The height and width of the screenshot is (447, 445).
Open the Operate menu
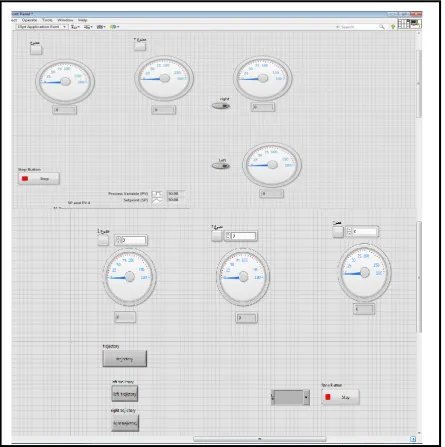tap(29, 20)
